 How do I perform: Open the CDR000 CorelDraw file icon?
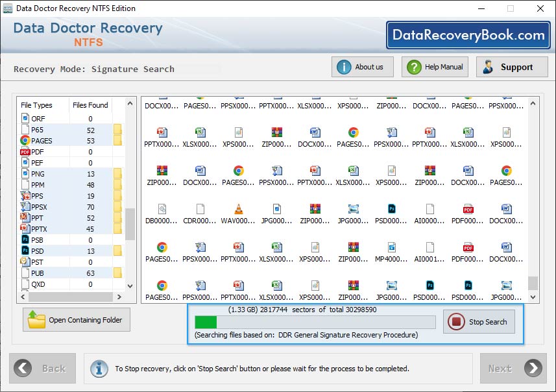pos(200,209)
